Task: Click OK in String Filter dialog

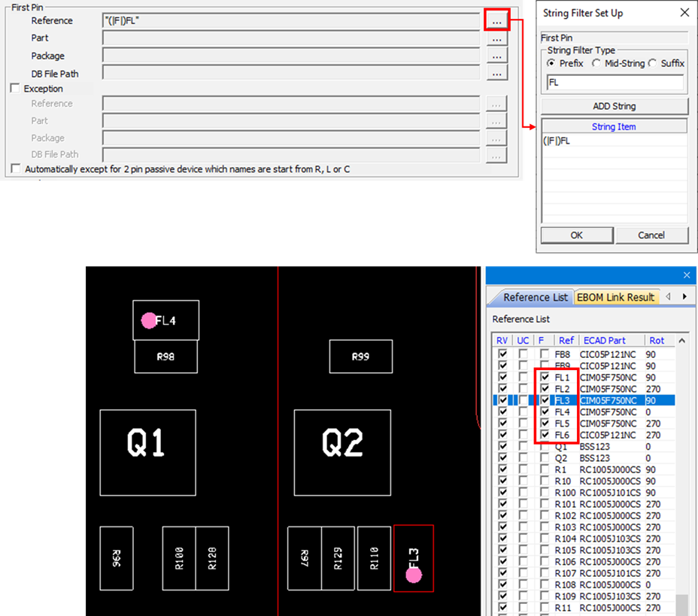Action: click(576, 235)
